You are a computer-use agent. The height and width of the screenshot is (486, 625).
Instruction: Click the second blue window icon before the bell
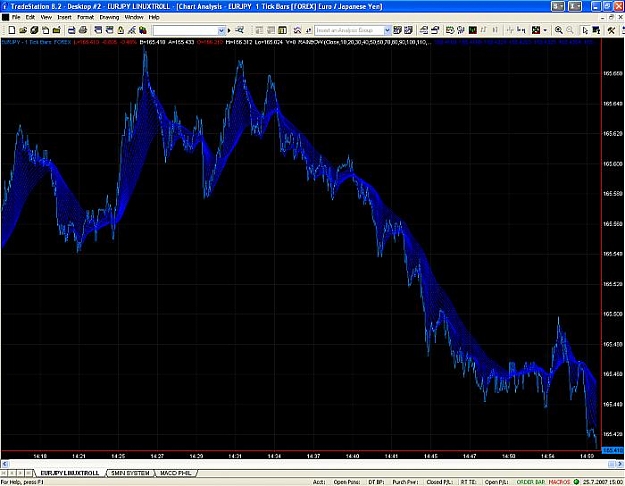pyautogui.click(x=109, y=30)
